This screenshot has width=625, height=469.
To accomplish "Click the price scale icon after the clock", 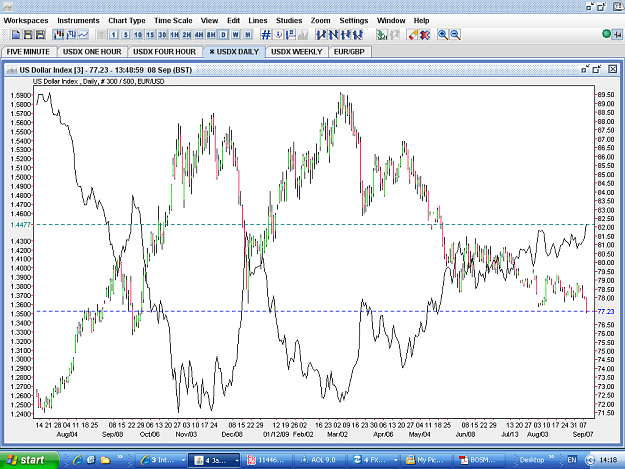I will pyautogui.click(x=291, y=35).
